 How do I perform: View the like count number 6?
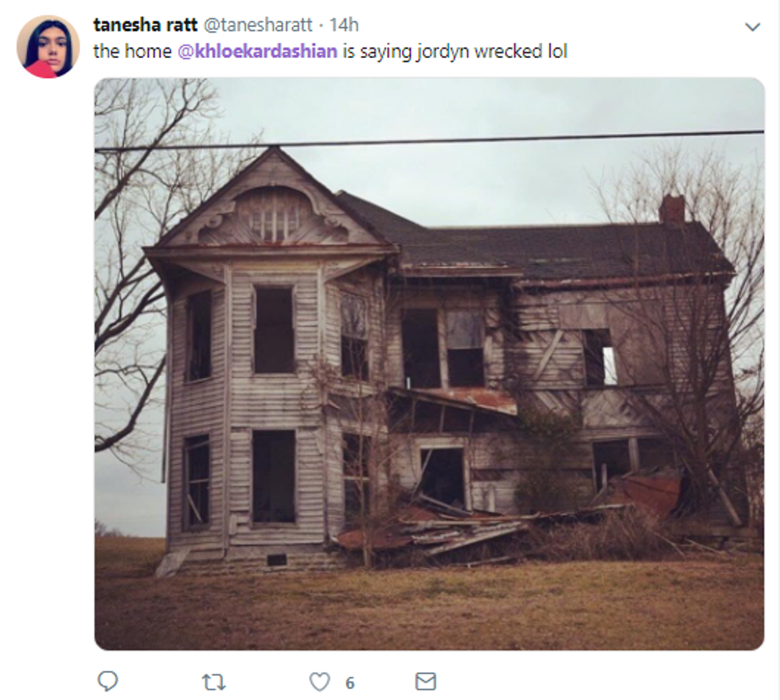click(x=349, y=682)
